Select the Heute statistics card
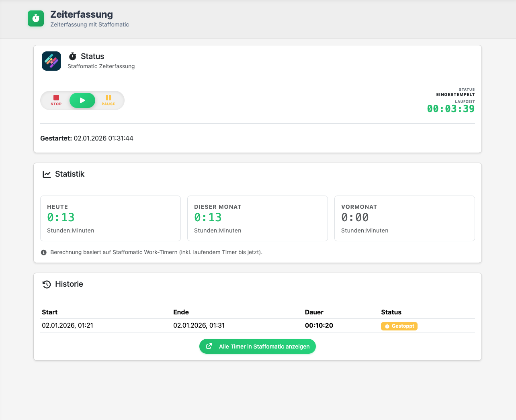516x420 pixels. [111, 218]
